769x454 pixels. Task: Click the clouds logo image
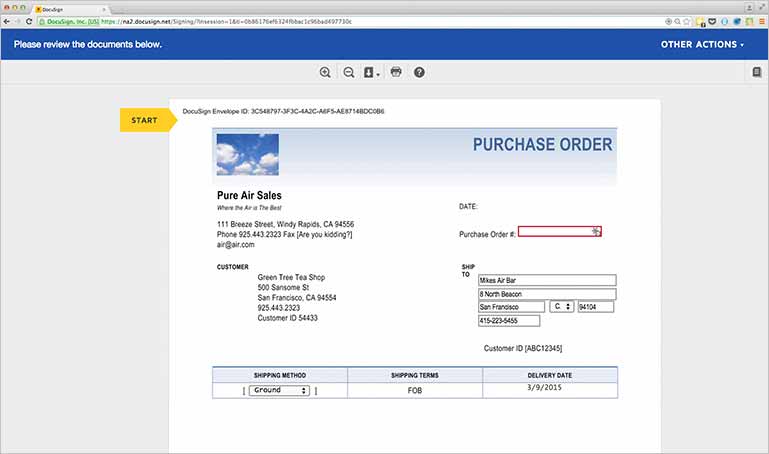coord(247,155)
